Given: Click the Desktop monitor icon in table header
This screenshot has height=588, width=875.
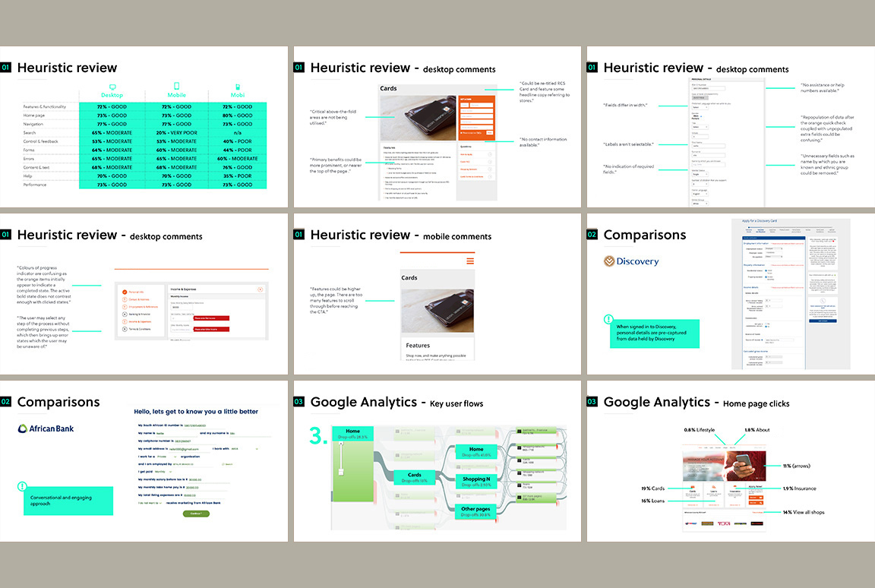Looking at the screenshot, I should tap(112, 87).
